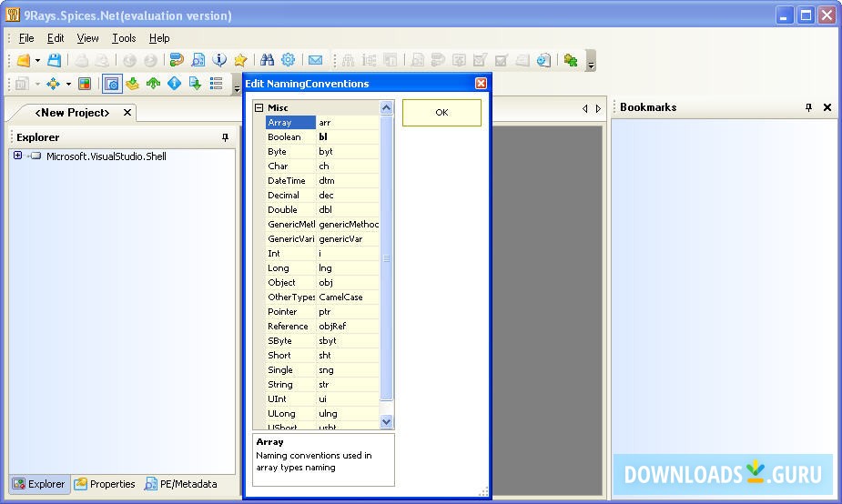
Task: Click the objRef value for Reference
Action: click(x=348, y=326)
